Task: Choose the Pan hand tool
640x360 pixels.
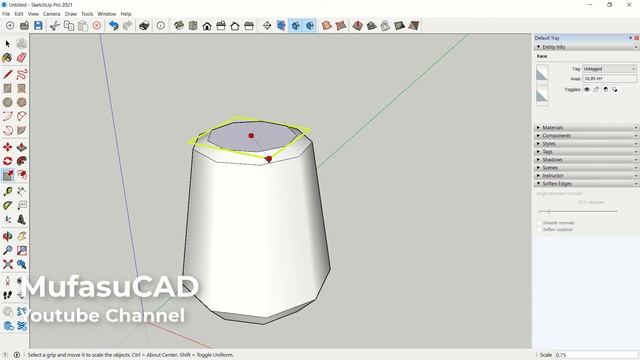Action: tap(22, 236)
